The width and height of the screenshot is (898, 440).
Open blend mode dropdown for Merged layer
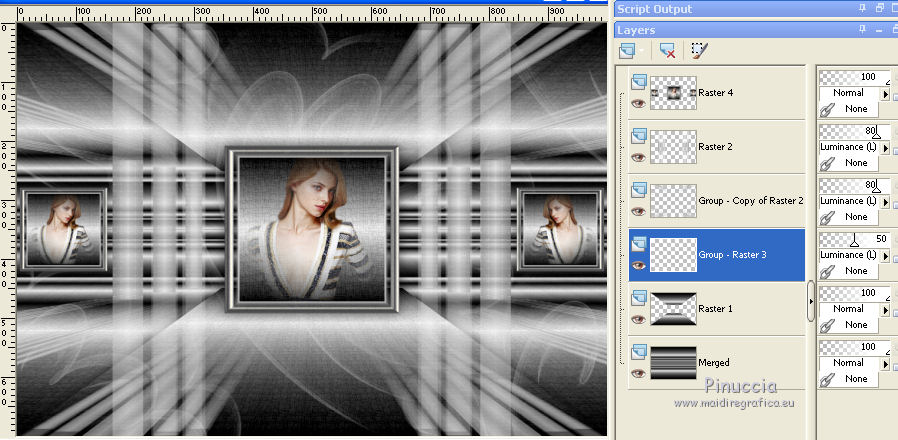885,363
